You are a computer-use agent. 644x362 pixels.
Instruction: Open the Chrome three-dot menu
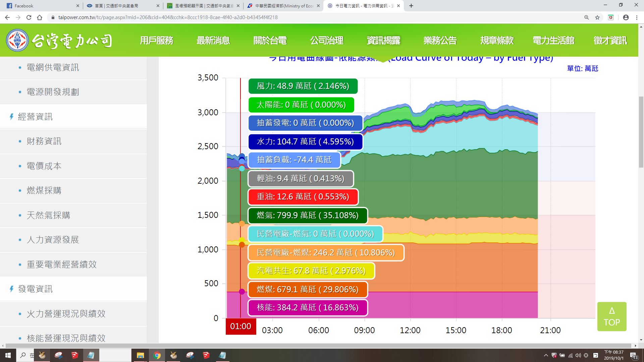pos(637,17)
